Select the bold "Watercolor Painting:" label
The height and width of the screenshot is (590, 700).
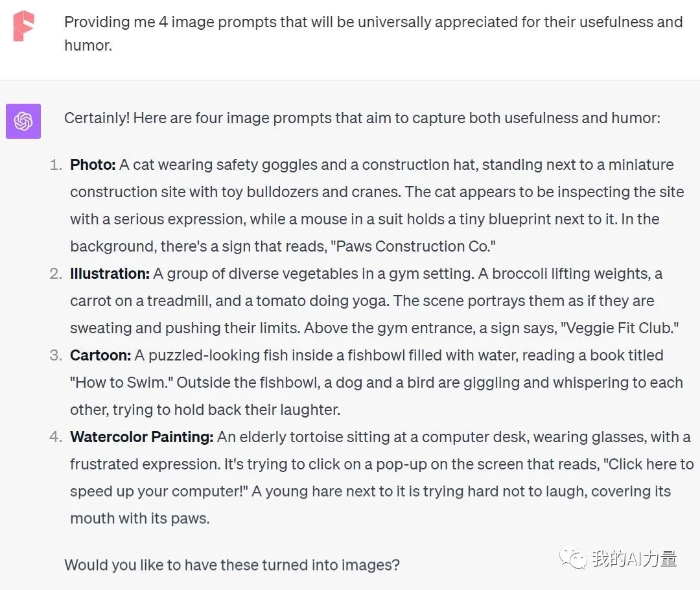(x=141, y=437)
